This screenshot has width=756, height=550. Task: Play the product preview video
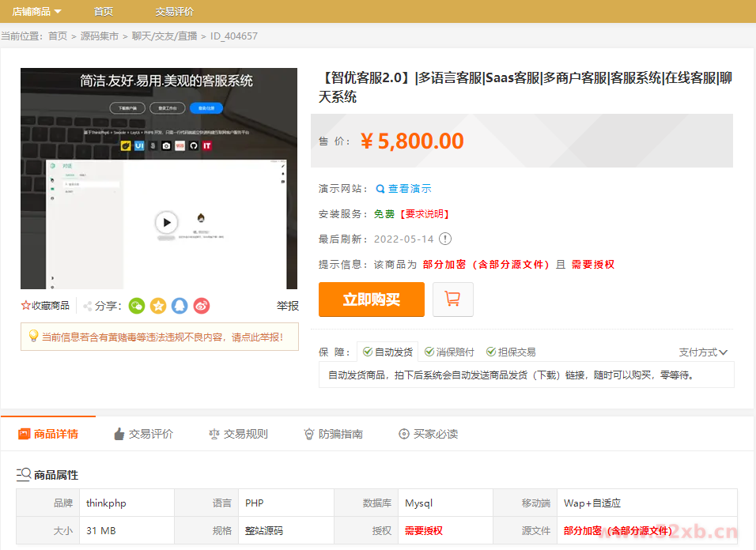click(x=166, y=223)
